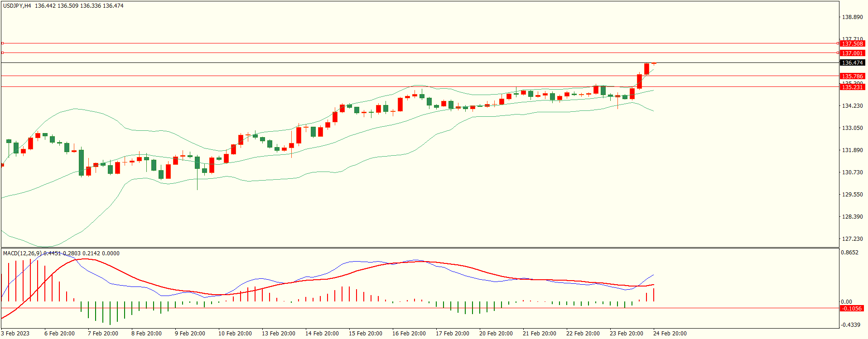The image size is (868, 339).
Task: Click the 127.230 price axis label
Action: (852, 239)
